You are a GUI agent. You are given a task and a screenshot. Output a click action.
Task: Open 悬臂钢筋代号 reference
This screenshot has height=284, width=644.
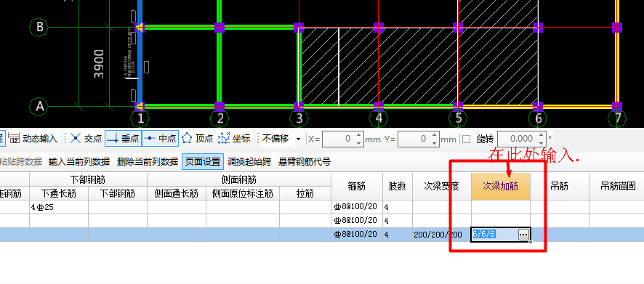(305, 162)
